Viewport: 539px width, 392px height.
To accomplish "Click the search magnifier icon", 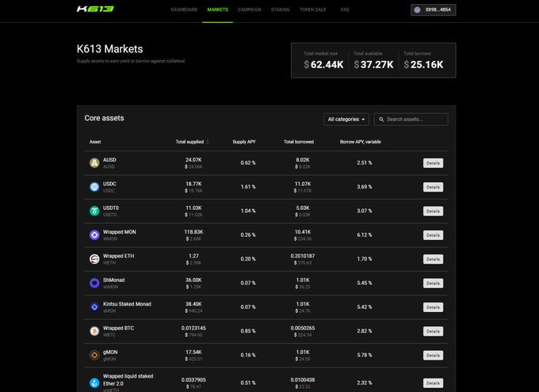I will point(381,120).
